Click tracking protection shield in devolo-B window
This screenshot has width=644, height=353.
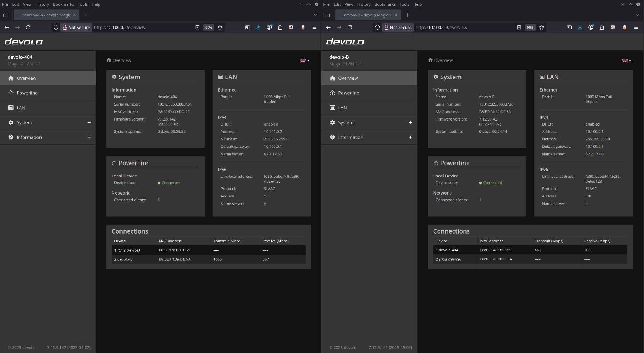click(x=377, y=27)
